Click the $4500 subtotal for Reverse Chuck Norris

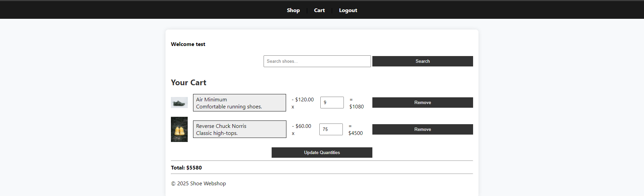click(x=356, y=133)
